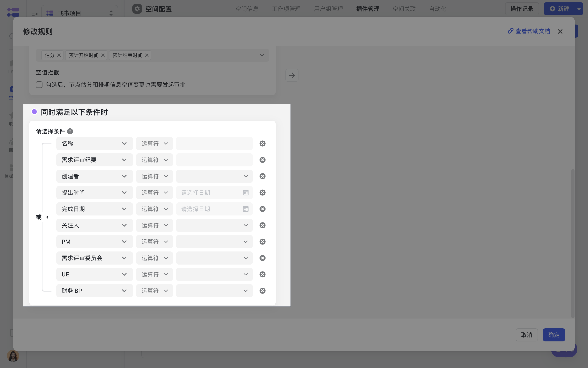Viewport: 588px width, 368px height.
Task: Open 运算符 dropdown in PM row
Action: click(x=154, y=242)
